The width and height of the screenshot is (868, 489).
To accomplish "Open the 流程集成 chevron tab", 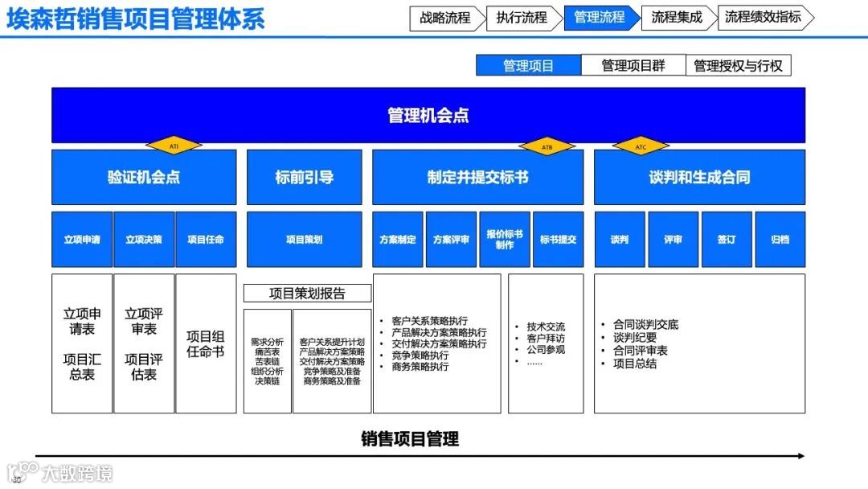I will [x=678, y=18].
